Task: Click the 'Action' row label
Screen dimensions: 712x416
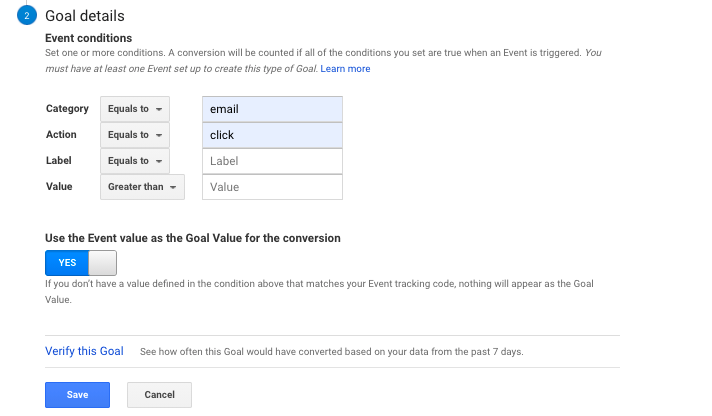Action: [x=61, y=135]
